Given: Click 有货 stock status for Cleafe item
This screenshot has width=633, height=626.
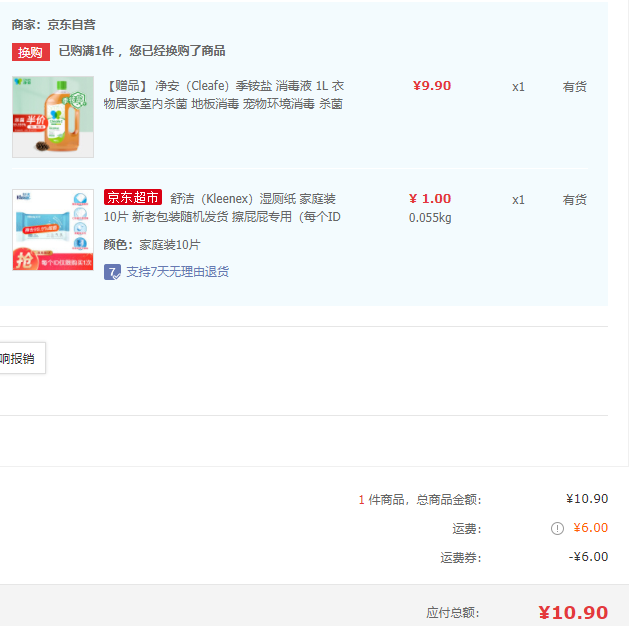Looking at the screenshot, I should pyautogui.click(x=574, y=87).
